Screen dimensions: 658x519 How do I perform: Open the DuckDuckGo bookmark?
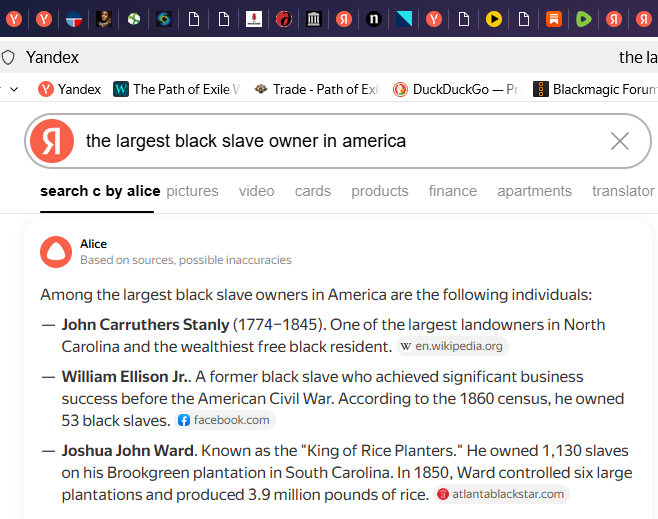tap(455, 89)
